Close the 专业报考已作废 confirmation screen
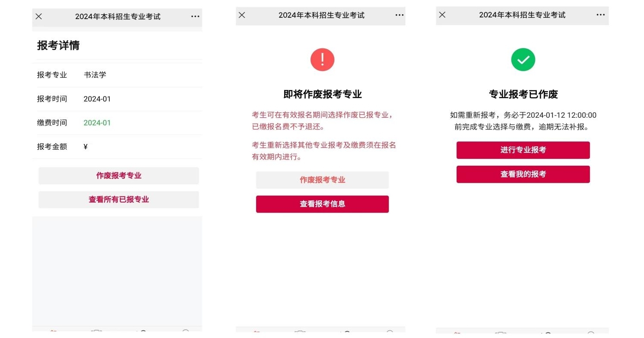This screenshot has height=338, width=644. (x=442, y=15)
